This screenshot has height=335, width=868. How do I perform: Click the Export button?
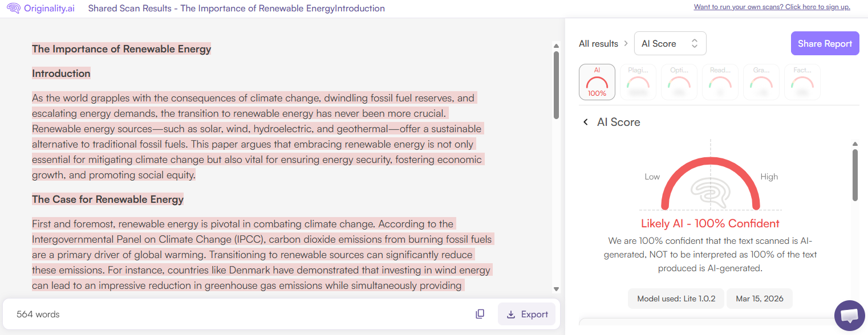tap(526, 314)
